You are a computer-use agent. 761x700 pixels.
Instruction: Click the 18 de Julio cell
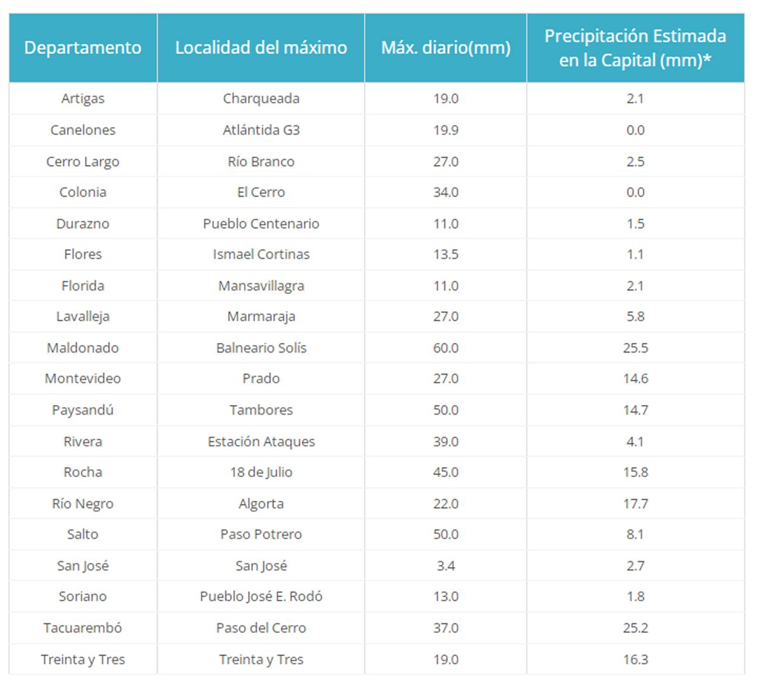(261, 472)
